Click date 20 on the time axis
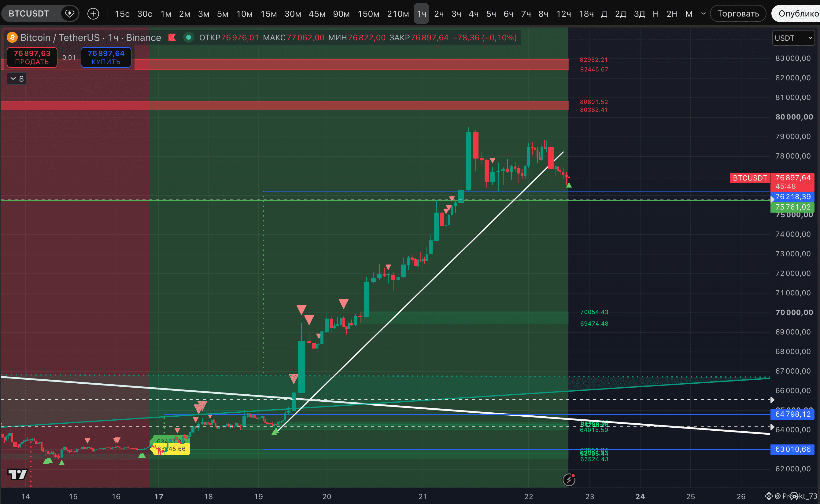Viewport: 820px width, 504px height. coord(327,496)
